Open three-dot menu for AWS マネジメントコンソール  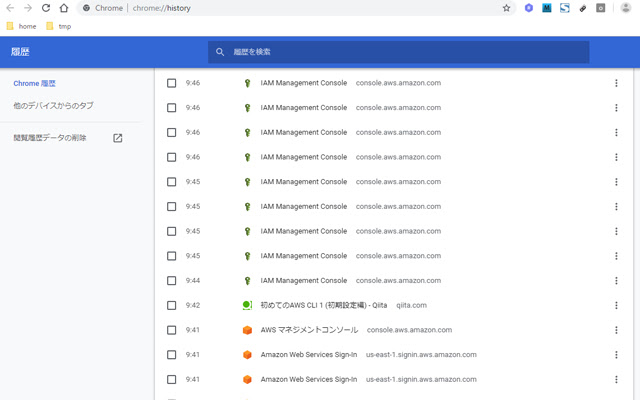click(x=616, y=330)
